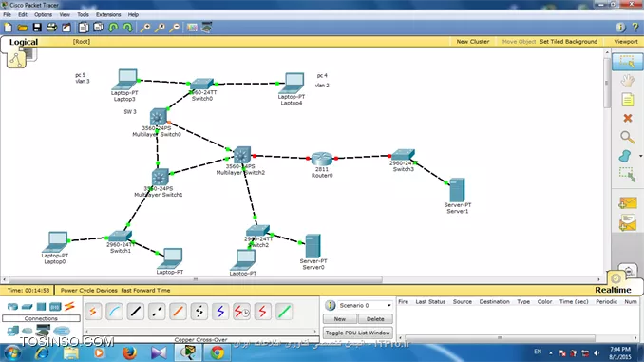Pick the Copper Straight-Through cable icon
This screenshot has width=644, height=362.
136,312
